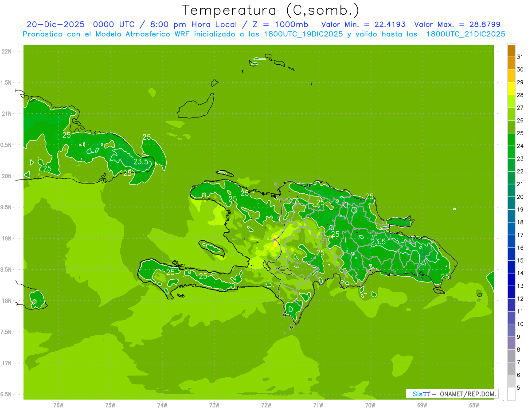Image resolution: width=532 pixels, height=411 pixels.
Task: Click the "22" value on the color scale
Action: click(520, 172)
